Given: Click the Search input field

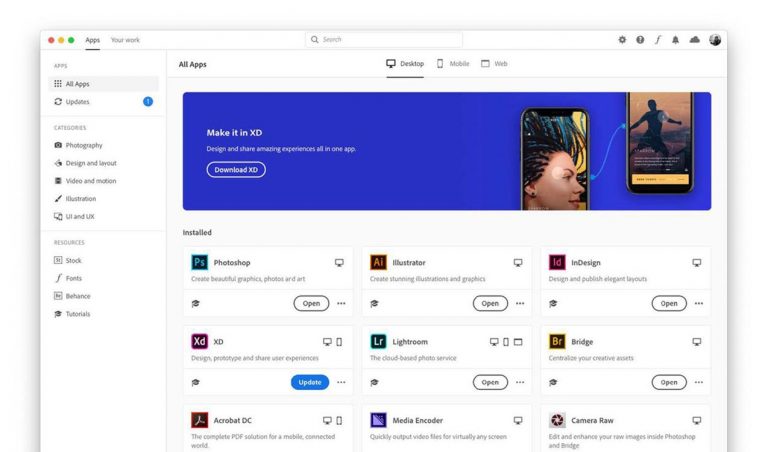Looking at the screenshot, I should pos(384,40).
